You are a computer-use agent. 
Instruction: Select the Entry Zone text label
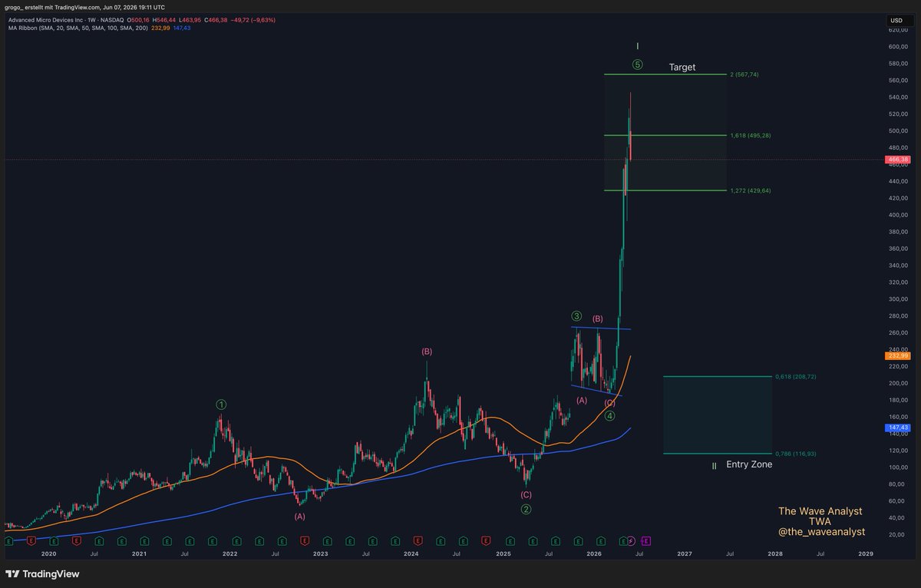[x=749, y=464]
